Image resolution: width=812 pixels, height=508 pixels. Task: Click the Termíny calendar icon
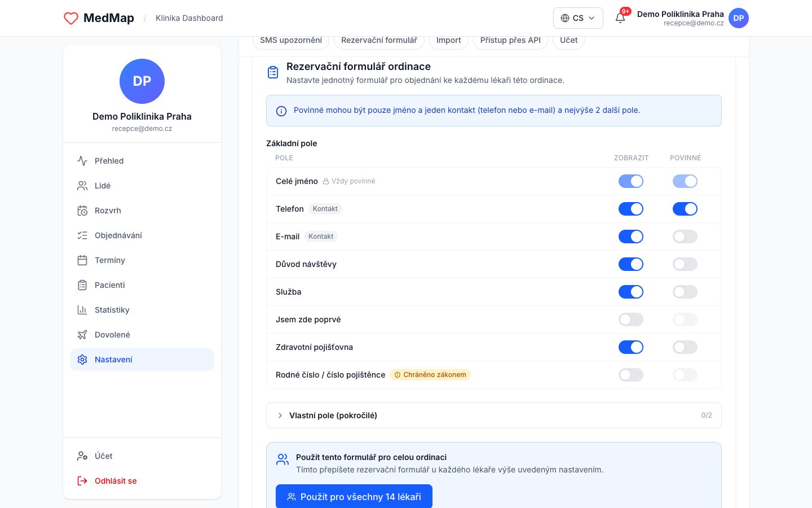(x=82, y=260)
